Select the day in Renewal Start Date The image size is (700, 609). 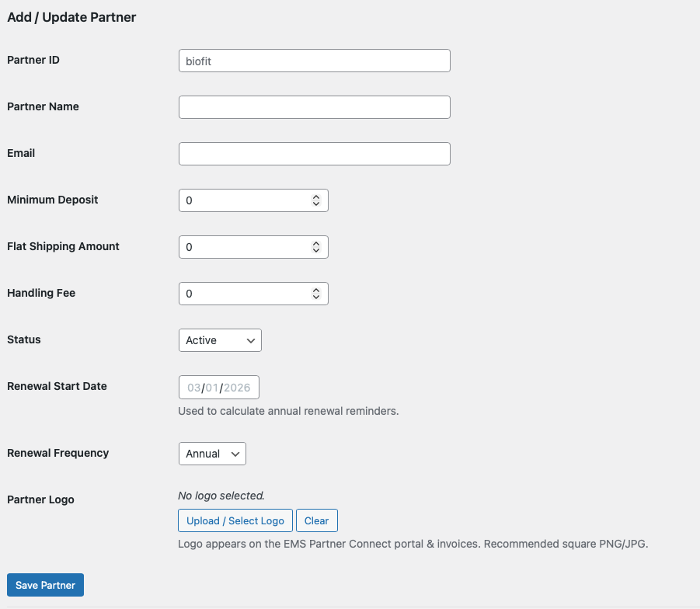[x=211, y=388]
